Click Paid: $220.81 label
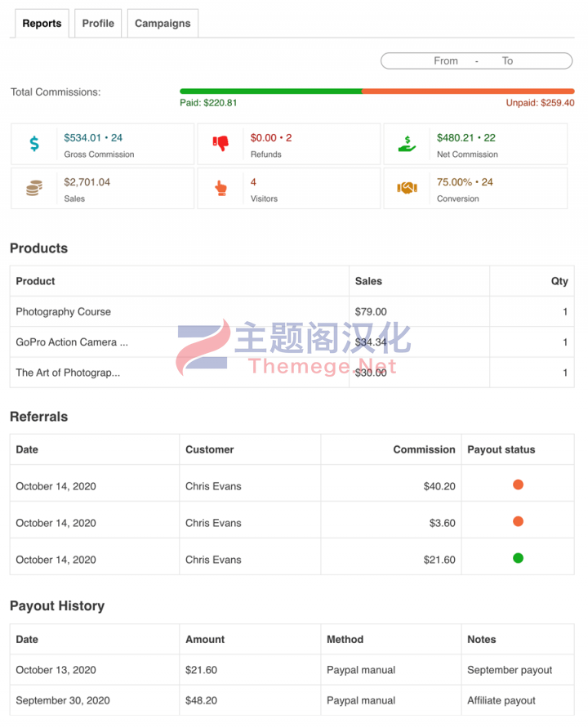The height and width of the screenshot is (728, 588). [208, 103]
